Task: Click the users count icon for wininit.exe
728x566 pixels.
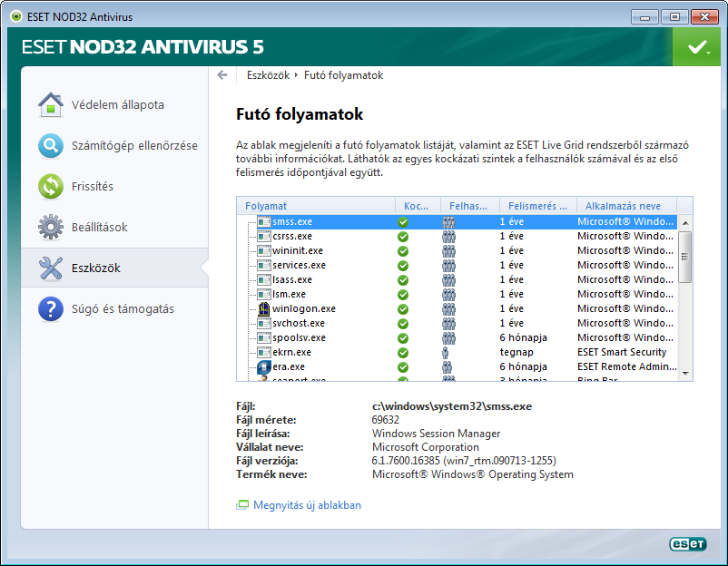Action: point(448,251)
